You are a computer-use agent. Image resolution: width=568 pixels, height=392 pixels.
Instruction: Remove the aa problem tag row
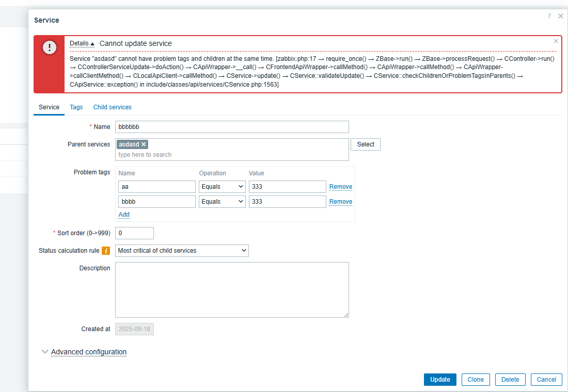(340, 187)
